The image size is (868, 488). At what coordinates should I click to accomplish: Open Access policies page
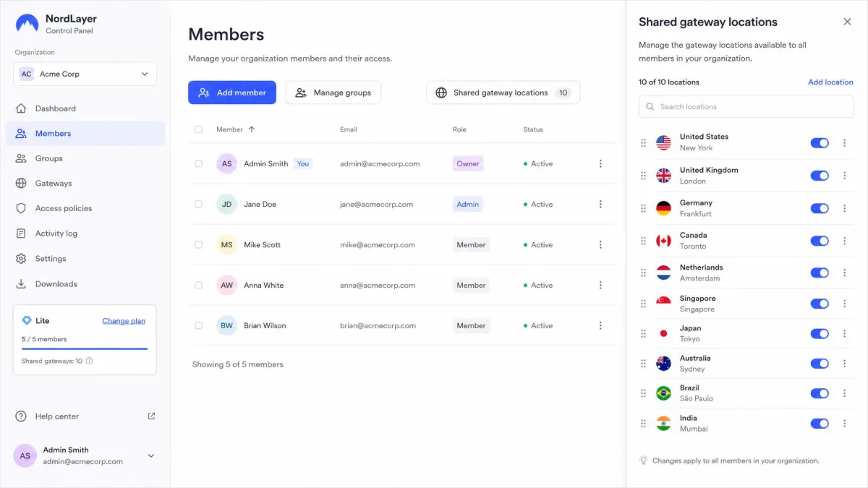pyautogui.click(x=85, y=208)
